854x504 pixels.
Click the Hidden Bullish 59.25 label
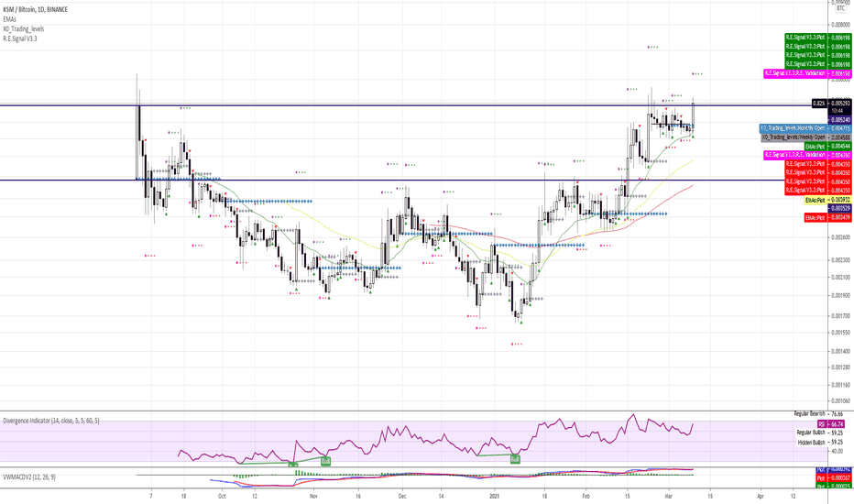coord(820,443)
